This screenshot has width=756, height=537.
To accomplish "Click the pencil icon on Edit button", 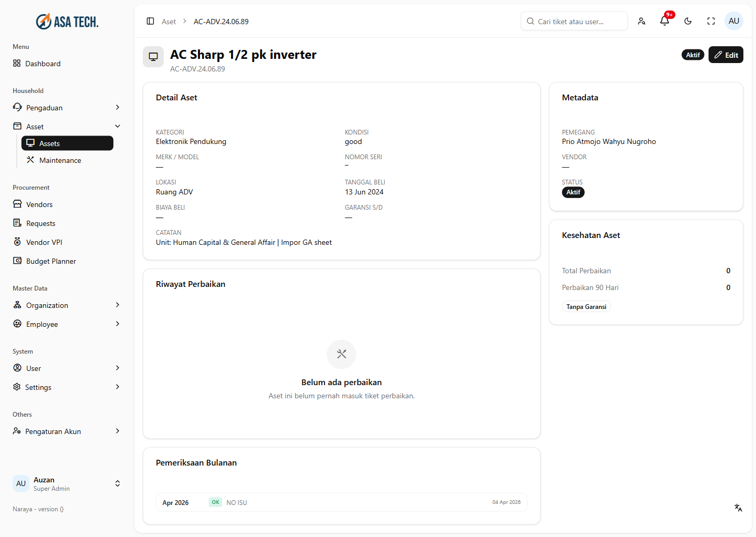I will (x=718, y=55).
